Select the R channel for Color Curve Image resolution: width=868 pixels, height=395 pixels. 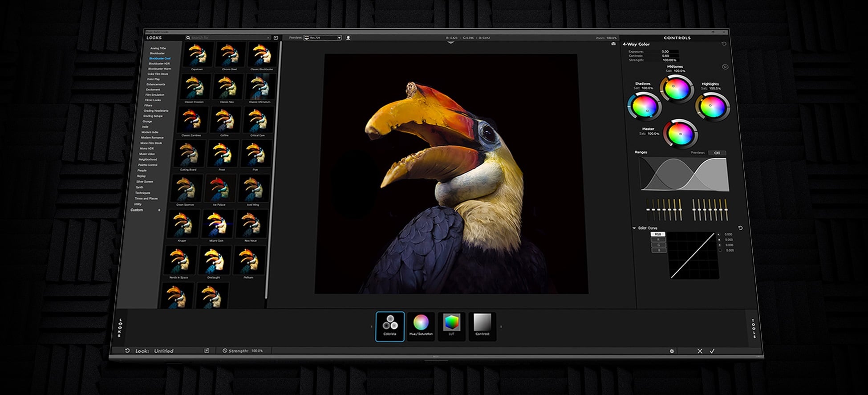(x=658, y=240)
